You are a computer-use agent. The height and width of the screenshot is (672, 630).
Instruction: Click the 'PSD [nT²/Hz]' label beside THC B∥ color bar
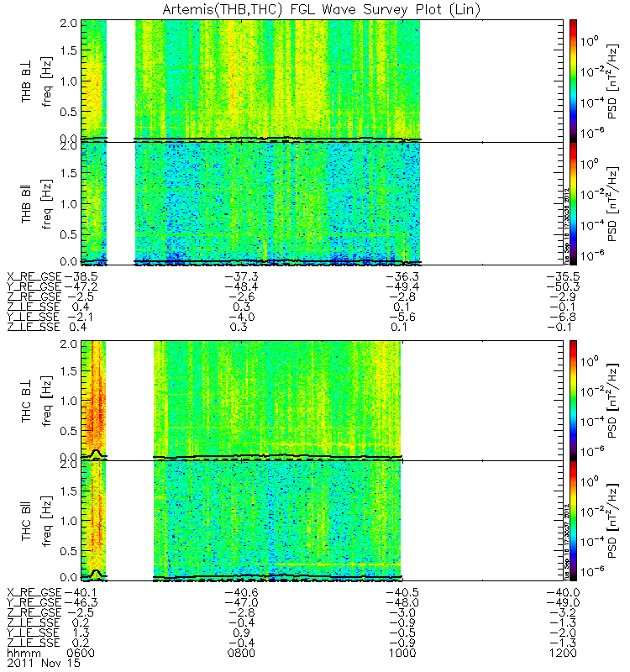pos(612,521)
